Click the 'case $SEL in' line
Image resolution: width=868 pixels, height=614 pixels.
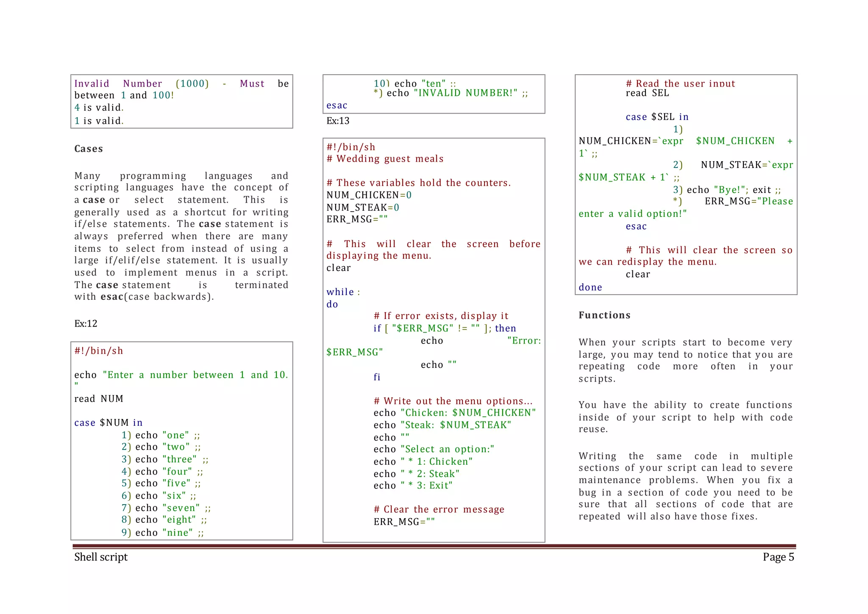tap(657, 117)
